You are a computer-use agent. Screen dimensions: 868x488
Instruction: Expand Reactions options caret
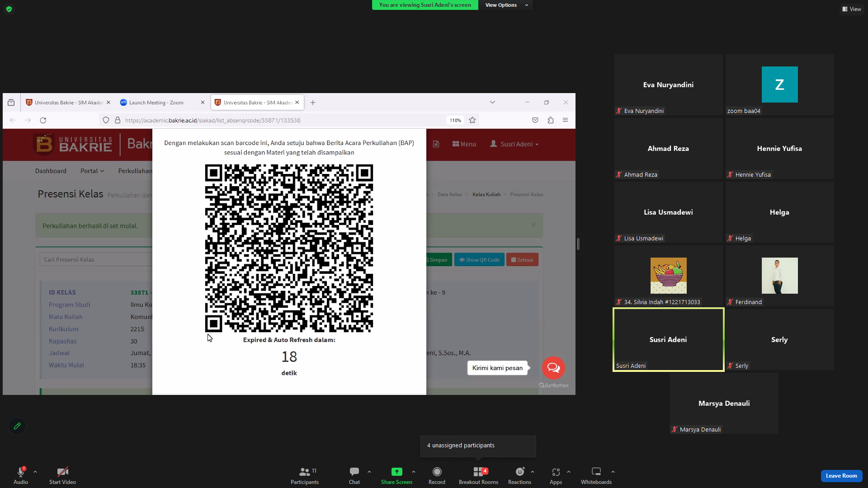click(x=533, y=472)
